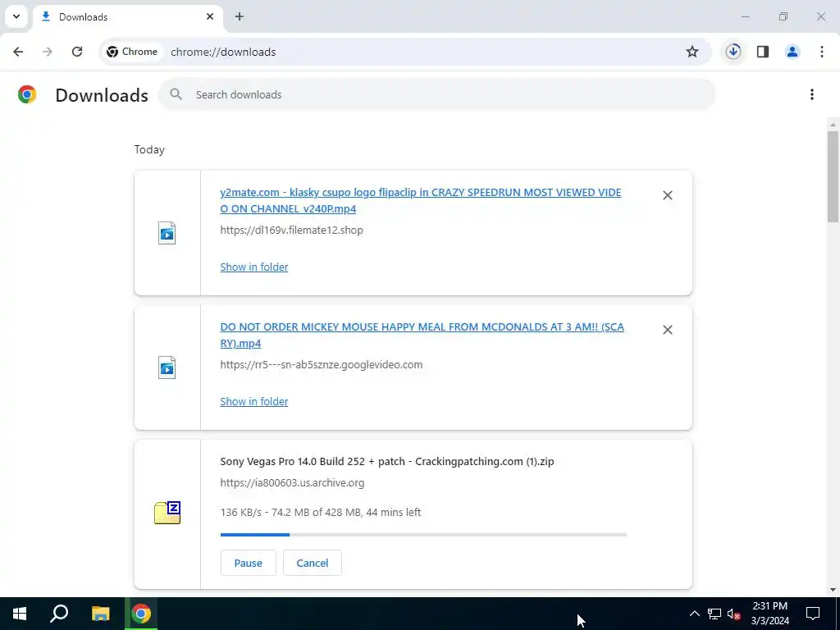Image resolution: width=840 pixels, height=630 pixels.
Task: Click the Today date heading
Action: click(x=149, y=149)
